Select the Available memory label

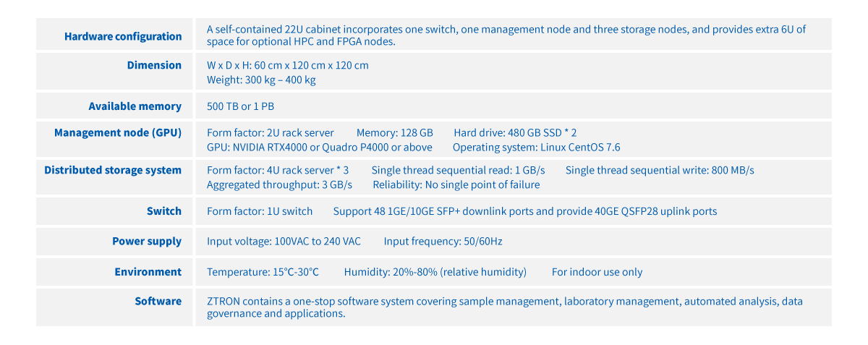click(x=135, y=106)
